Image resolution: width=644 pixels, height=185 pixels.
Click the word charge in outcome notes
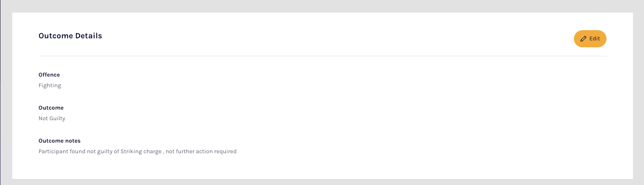[x=152, y=152]
